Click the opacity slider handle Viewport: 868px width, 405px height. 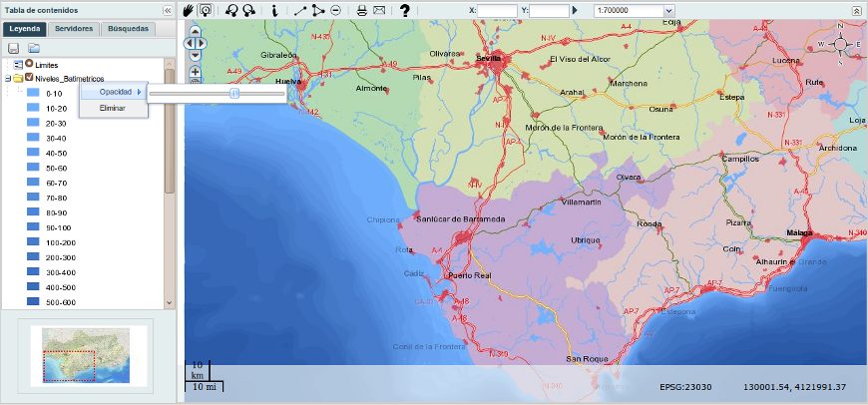click(x=233, y=92)
